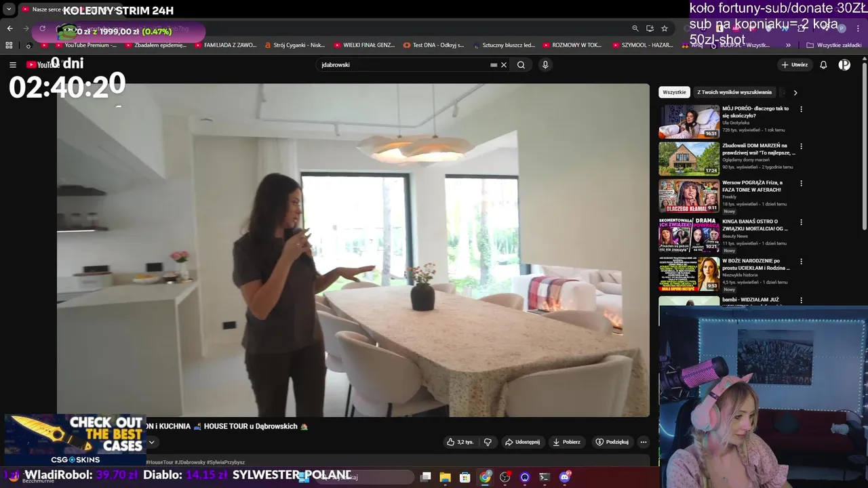Viewport: 868px width, 488px height.
Task: Open KINGA BANAŚ OSTRO video title
Action: [x=755, y=225]
